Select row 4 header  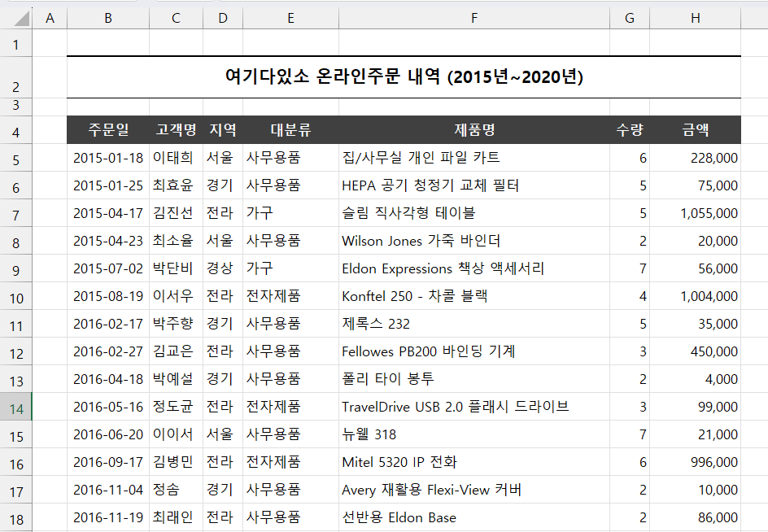tap(15, 130)
